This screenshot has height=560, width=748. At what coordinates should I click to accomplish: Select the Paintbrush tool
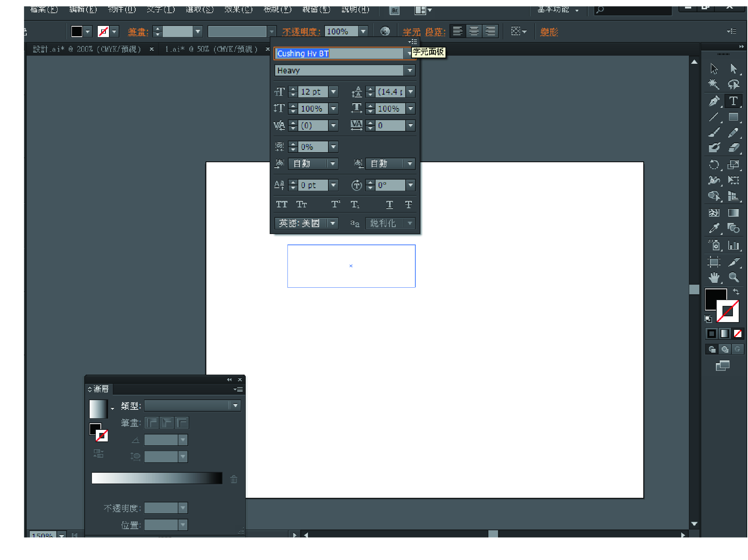point(714,132)
